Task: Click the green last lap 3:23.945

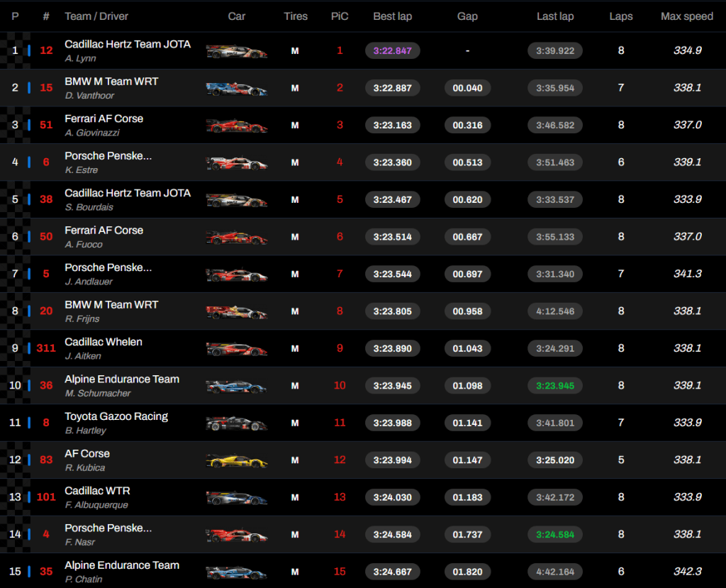Action: (555, 386)
